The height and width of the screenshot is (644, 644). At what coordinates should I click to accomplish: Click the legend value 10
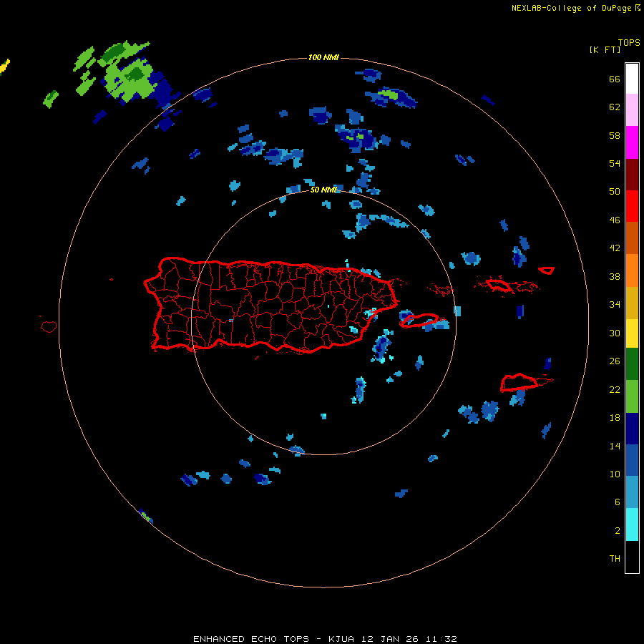[x=615, y=474]
